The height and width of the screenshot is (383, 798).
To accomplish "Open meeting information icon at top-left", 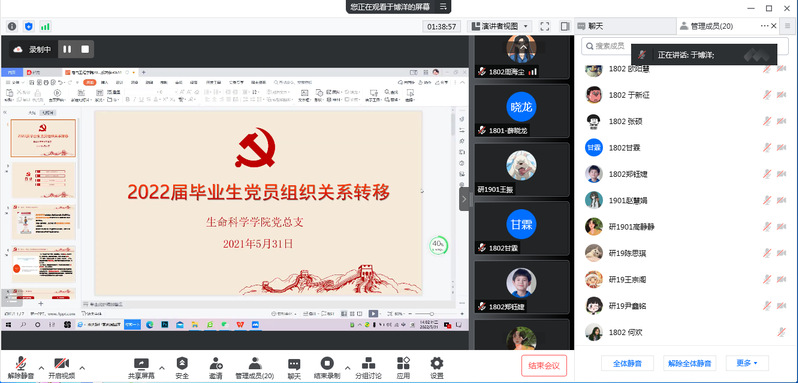I will pyautogui.click(x=12, y=26).
